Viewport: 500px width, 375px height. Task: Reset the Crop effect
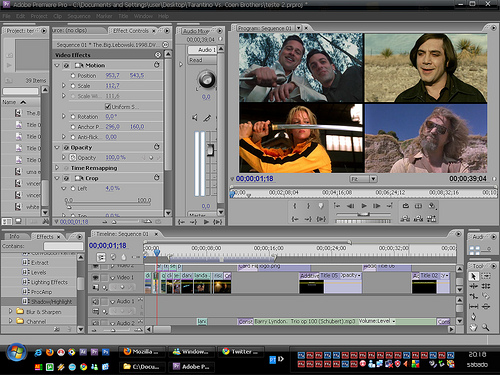pyautogui.click(x=157, y=178)
